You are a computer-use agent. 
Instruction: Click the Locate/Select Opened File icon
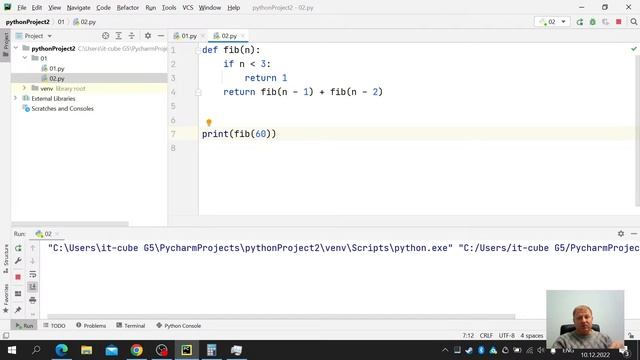(106, 36)
